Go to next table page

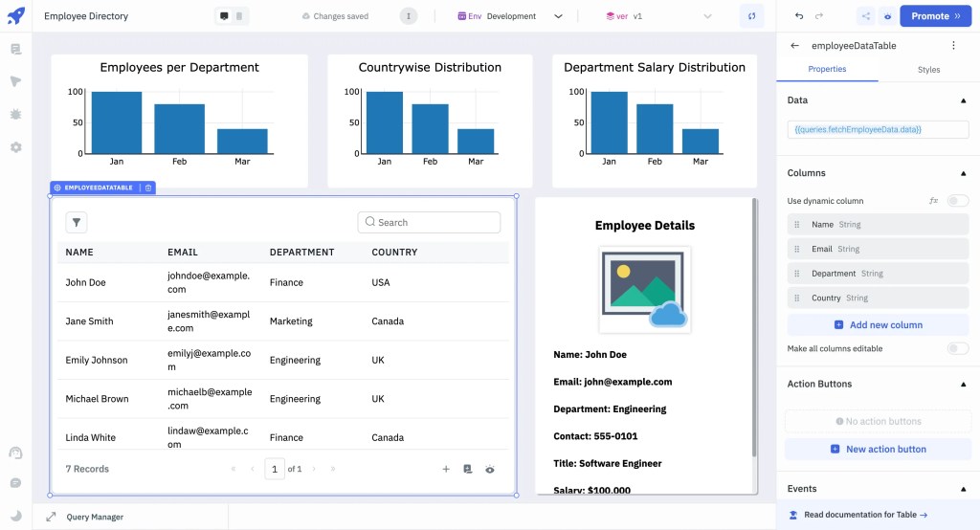tap(314, 469)
